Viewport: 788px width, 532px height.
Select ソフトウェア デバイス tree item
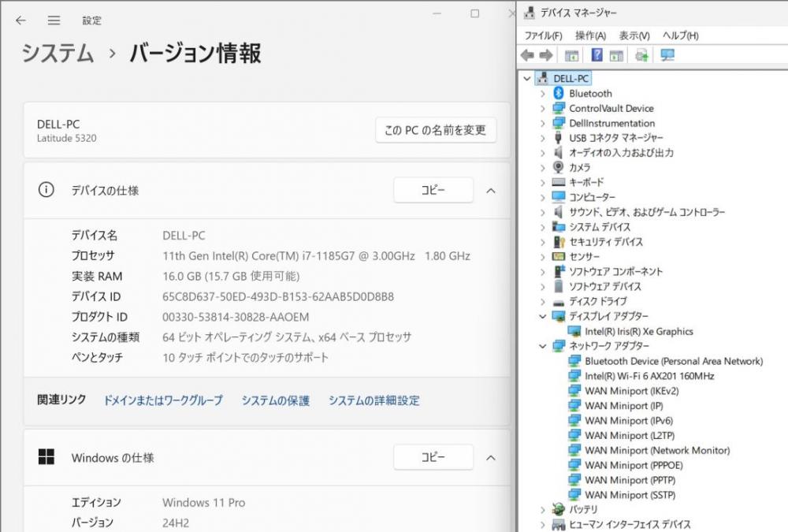[605, 287]
